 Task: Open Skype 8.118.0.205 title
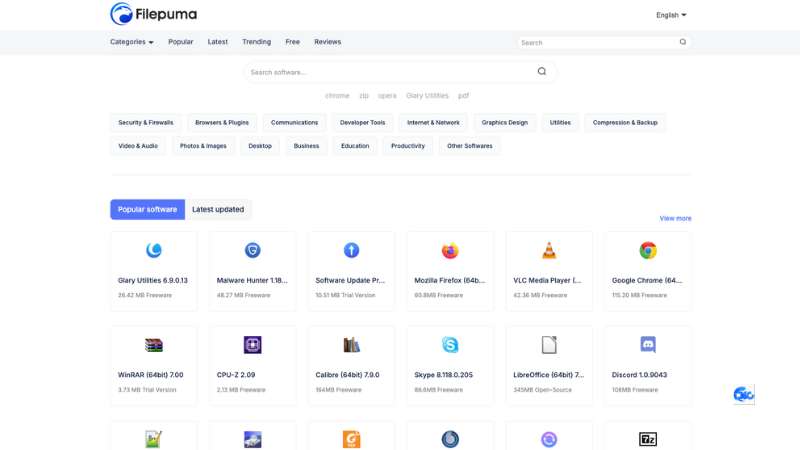[443, 374]
